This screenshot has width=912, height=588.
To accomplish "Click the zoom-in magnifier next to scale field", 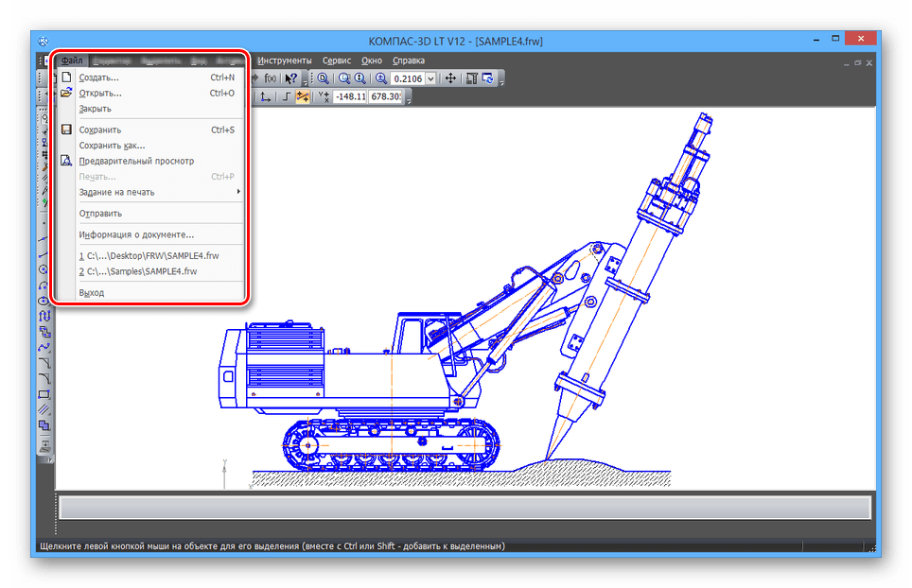I will (x=381, y=78).
